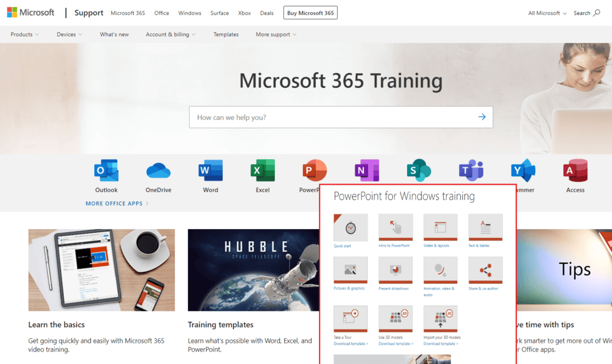Open the Import your 3D models tile icon
Image resolution: width=612 pixels, height=364 pixels.
440,319
